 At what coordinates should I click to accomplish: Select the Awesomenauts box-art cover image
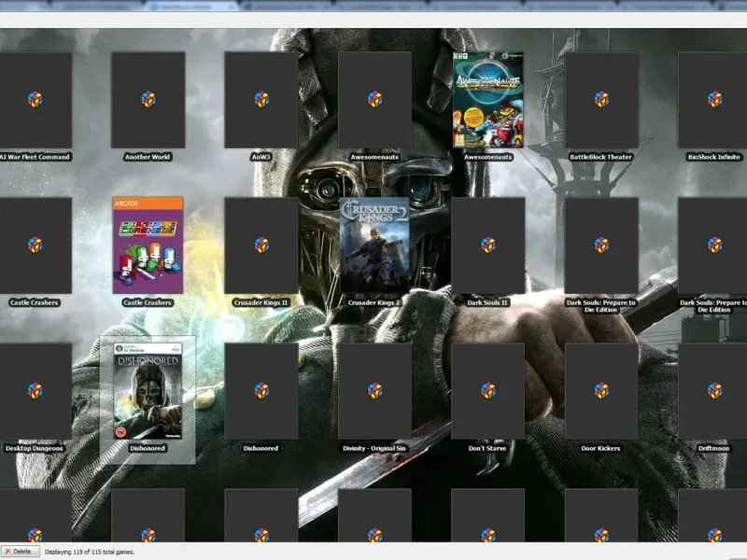pyautogui.click(x=487, y=100)
